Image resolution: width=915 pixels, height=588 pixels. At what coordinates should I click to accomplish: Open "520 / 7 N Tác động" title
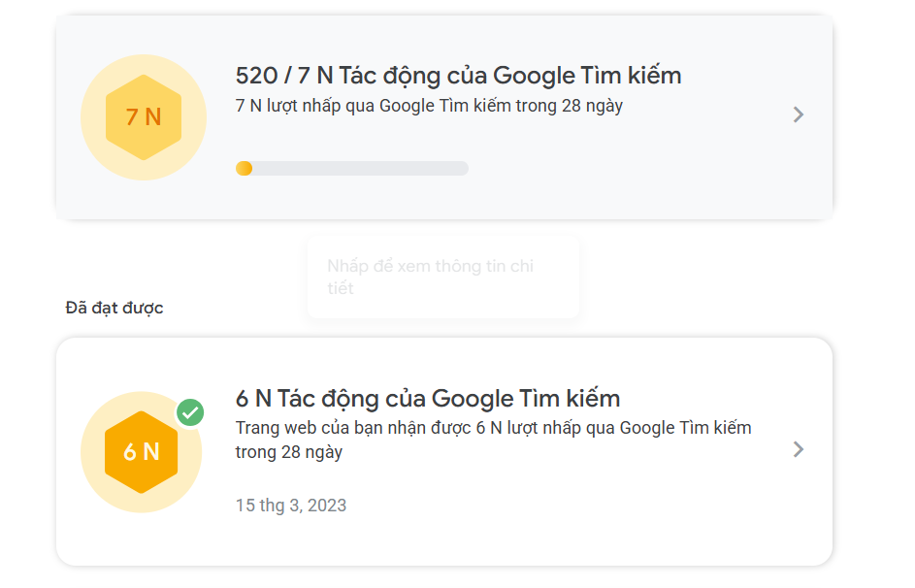point(458,76)
